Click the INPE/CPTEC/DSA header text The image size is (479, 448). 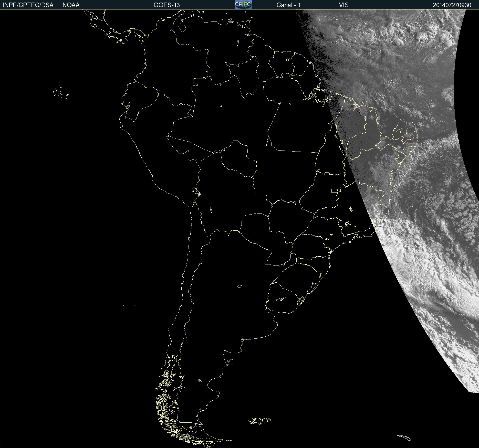(28, 5)
